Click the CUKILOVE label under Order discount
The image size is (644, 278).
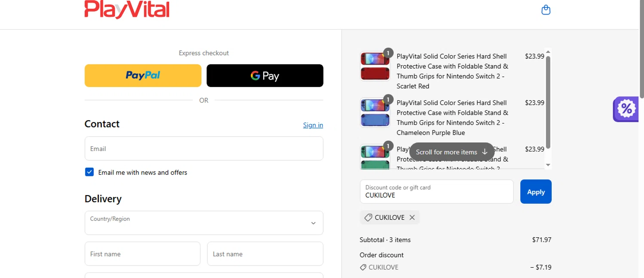(x=383, y=267)
